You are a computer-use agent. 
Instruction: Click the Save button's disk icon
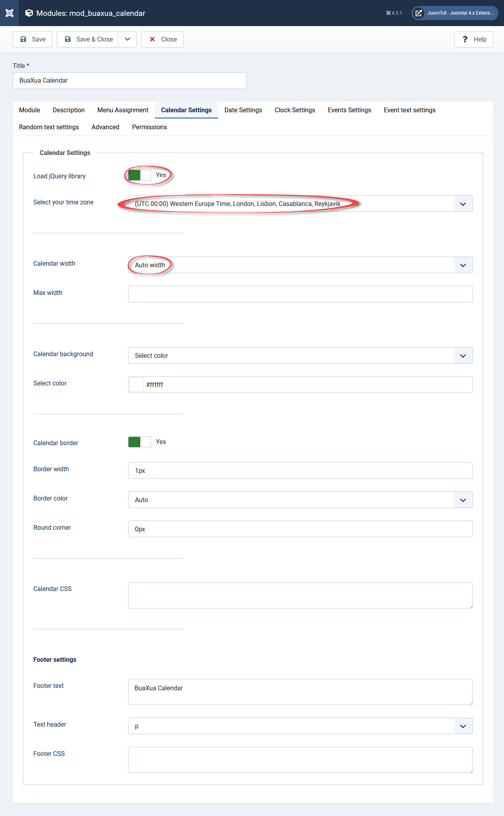coord(23,39)
